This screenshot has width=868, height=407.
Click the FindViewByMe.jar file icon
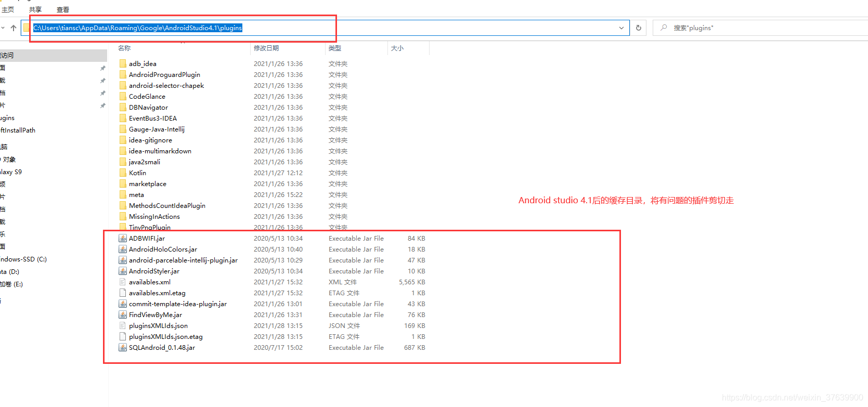tap(123, 314)
